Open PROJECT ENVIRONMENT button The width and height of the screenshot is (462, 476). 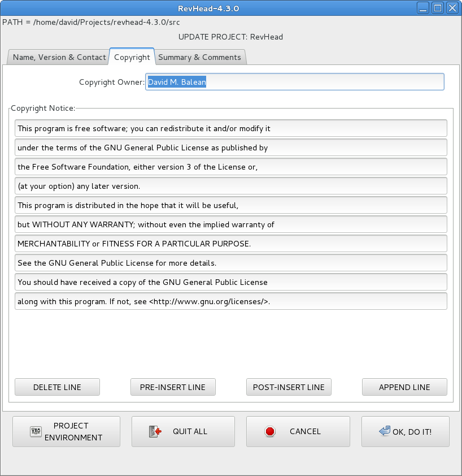66,431
